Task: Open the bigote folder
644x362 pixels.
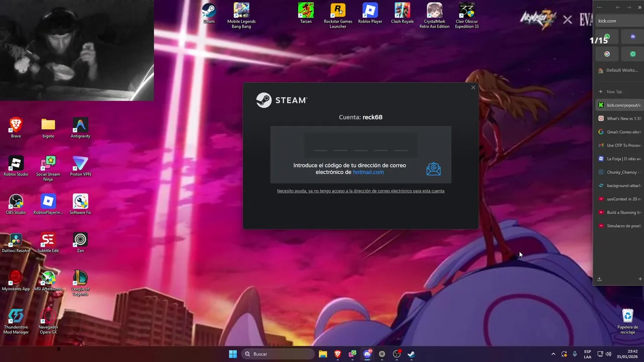Action: [48, 128]
